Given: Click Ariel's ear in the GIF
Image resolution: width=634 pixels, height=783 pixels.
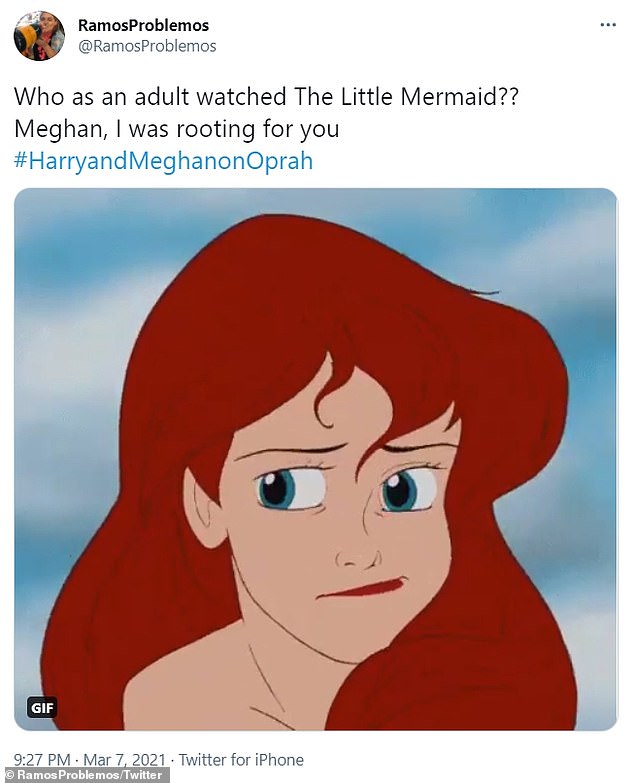Looking at the screenshot, I should 205,508.
